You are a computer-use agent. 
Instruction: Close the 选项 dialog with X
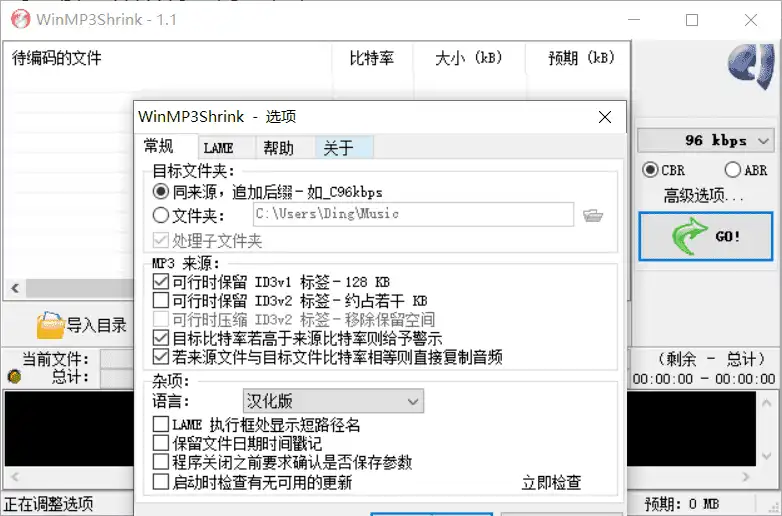(604, 117)
